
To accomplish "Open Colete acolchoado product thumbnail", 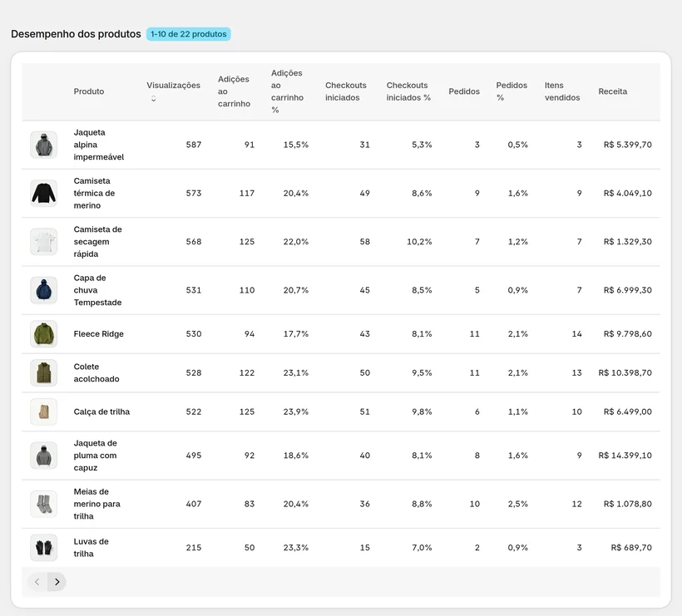I will point(43,373).
